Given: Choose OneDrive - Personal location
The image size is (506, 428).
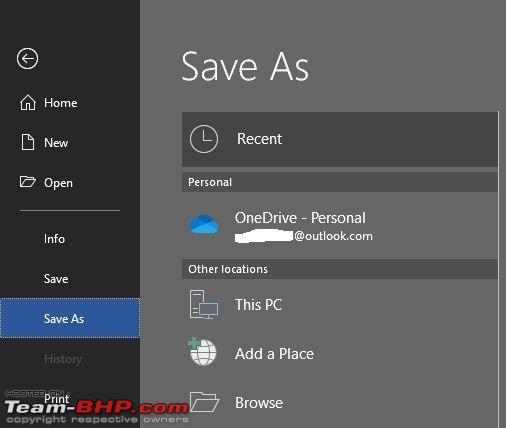Looking at the screenshot, I should (300, 218).
